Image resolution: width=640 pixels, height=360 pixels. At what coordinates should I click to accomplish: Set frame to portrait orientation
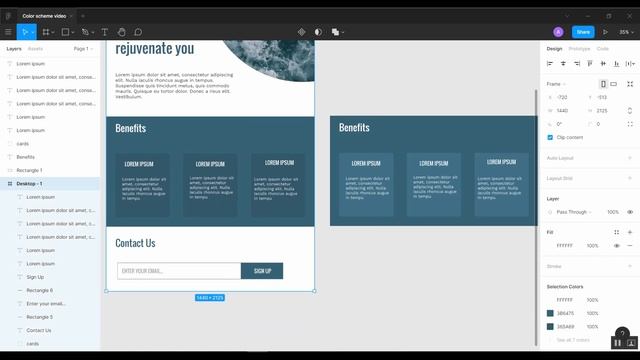[603, 84]
